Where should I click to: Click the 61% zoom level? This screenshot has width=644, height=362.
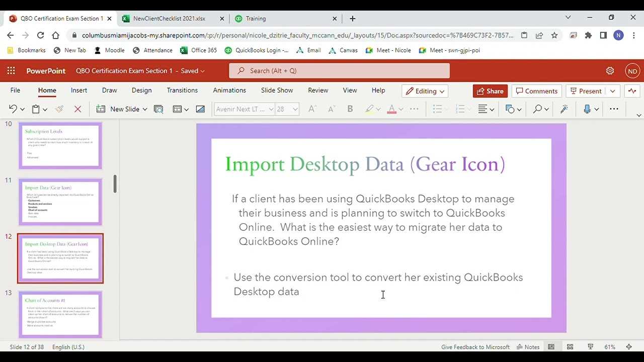click(x=610, y=347)
